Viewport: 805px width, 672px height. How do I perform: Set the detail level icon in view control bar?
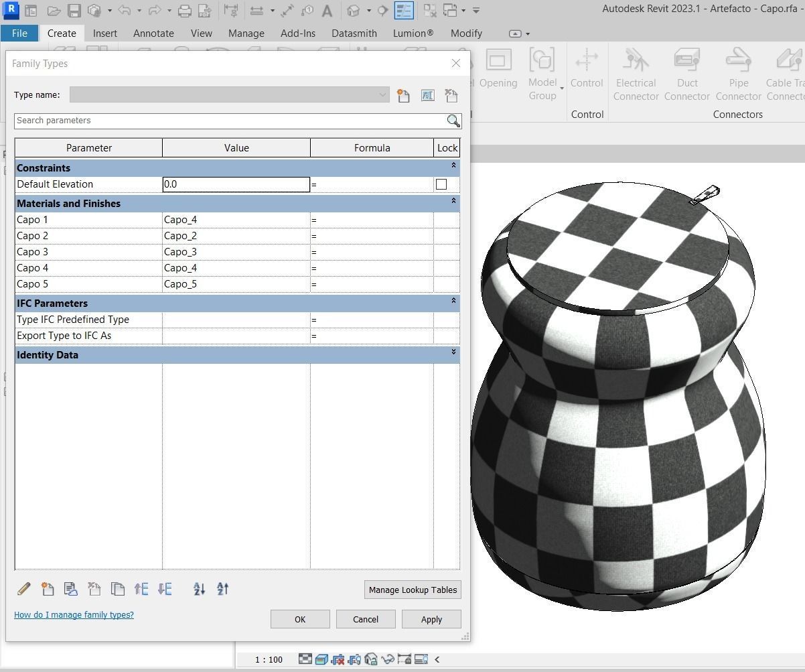click(x=305, y=660)
